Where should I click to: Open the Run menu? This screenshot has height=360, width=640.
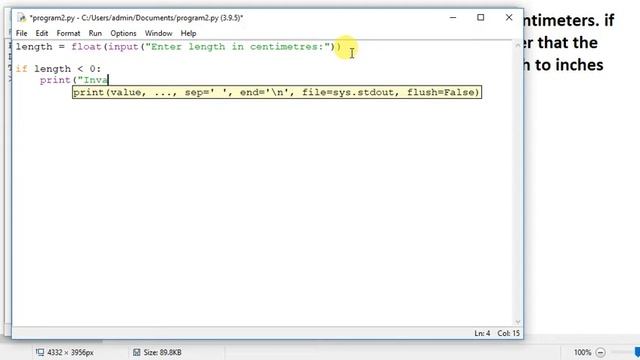click(x=95, y=33)
